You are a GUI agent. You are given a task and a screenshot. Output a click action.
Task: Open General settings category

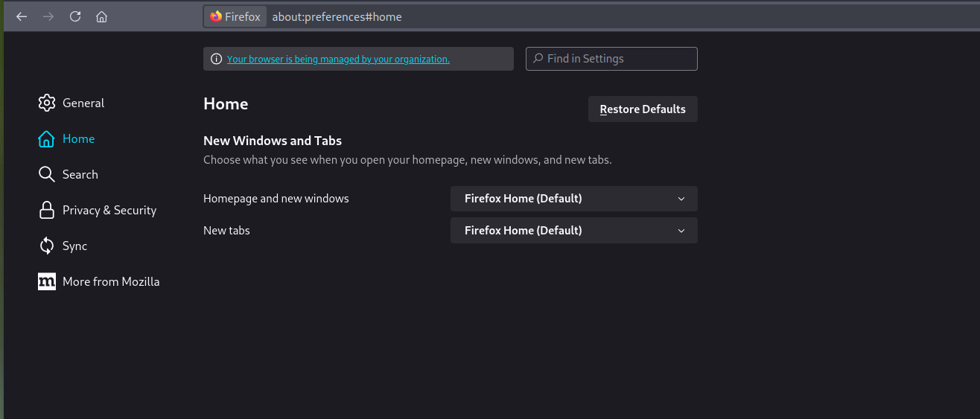point(83,103)
